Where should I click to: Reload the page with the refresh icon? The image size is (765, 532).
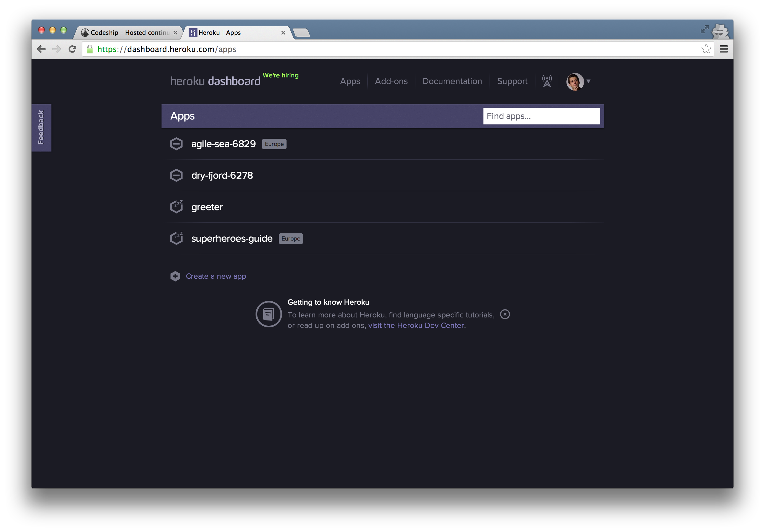click(x=72, y=49)
